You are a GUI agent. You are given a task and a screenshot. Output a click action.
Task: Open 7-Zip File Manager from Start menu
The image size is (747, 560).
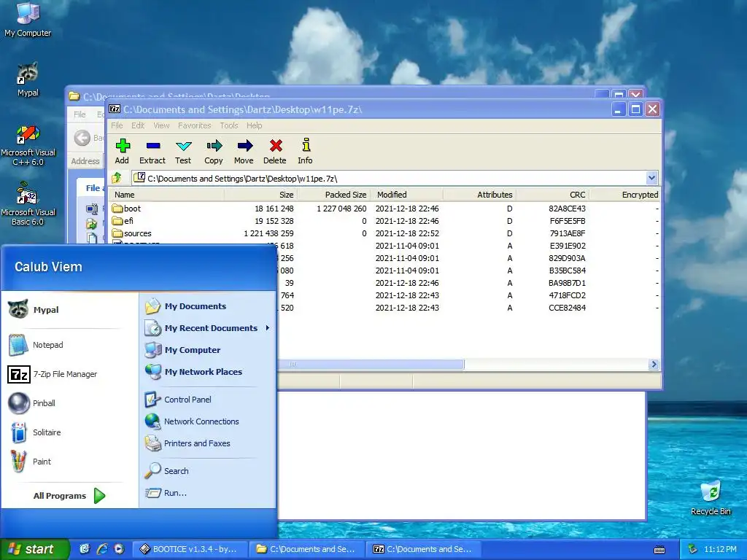[53, 374]
